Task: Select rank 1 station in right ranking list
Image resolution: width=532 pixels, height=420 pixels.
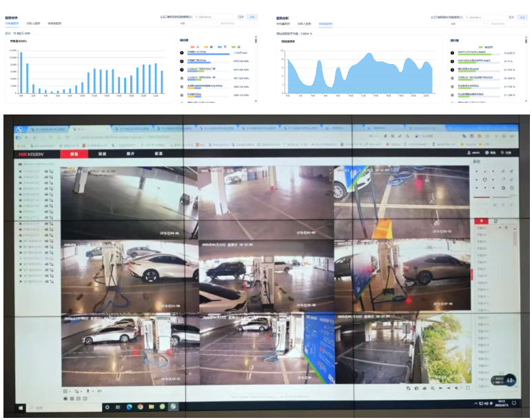Action: [x=484, y=53]
